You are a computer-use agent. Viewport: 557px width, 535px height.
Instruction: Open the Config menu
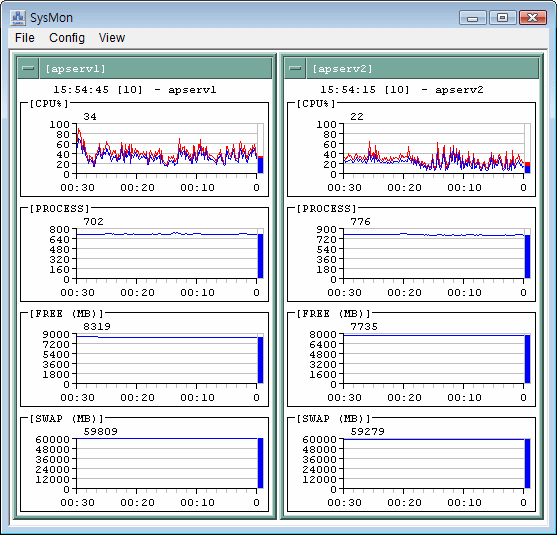pyautogui.click(x=67, y=38)
